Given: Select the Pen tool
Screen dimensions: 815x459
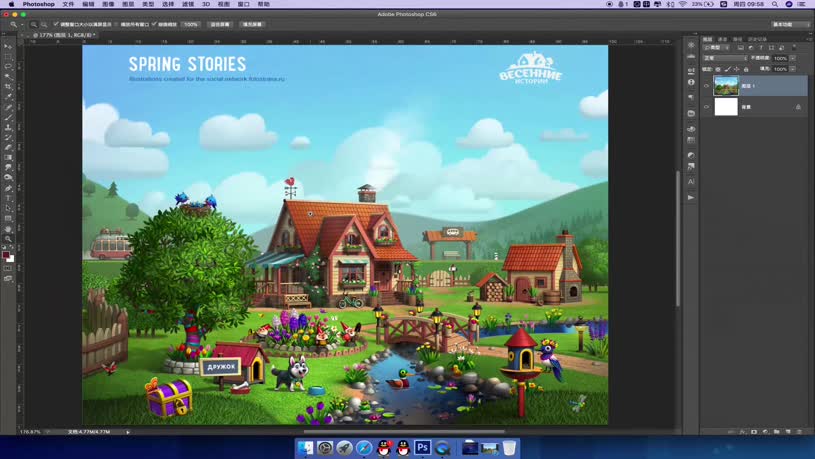Looking at the screenshot, I should click(8, 188).
